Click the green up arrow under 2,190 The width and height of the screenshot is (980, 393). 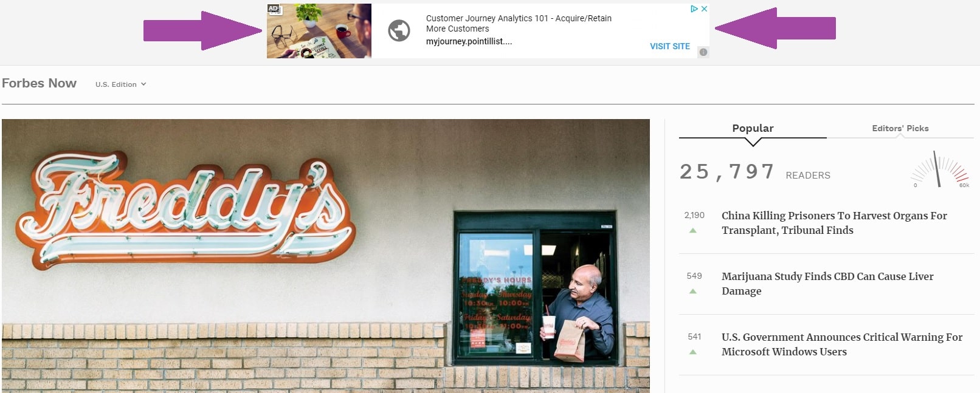click(692, 231)
